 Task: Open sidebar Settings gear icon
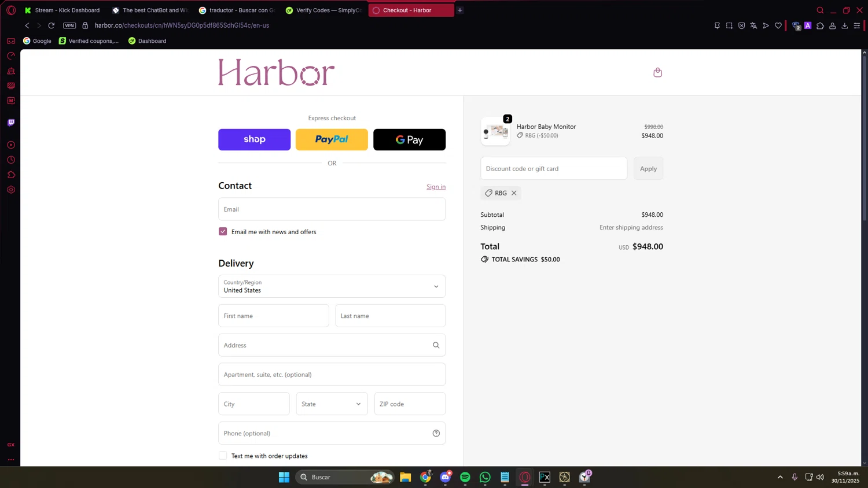click(x=11, y=190)
